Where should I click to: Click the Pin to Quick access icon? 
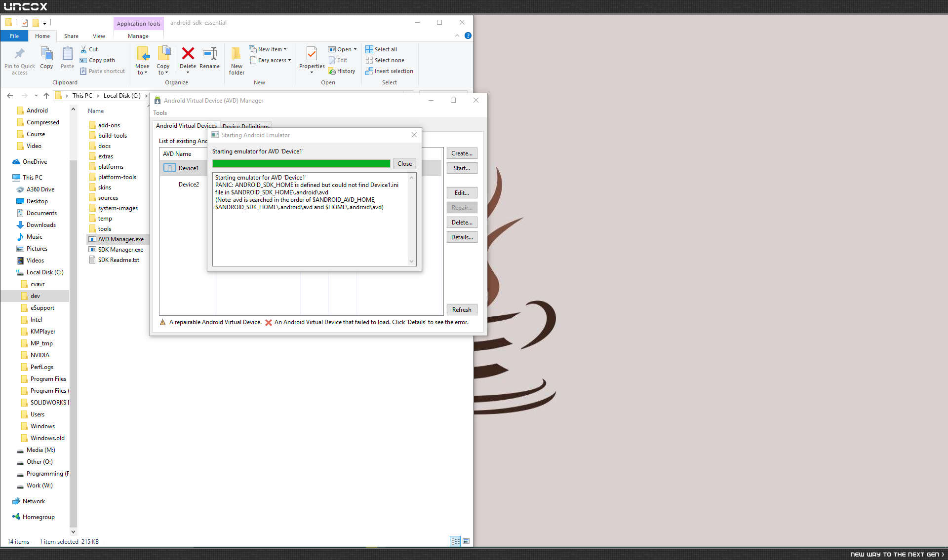20,53
